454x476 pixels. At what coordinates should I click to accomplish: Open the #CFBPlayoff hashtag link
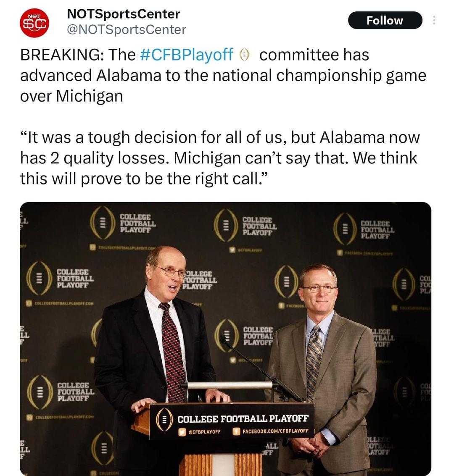pyautogui.click(x=186, y=55)
